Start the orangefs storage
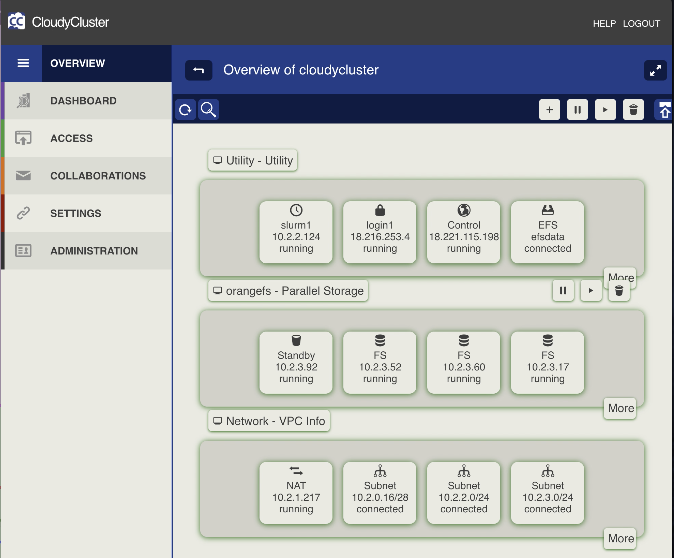Image resolution: width=674 pixels, height=558 pixels. coord(591,291)
